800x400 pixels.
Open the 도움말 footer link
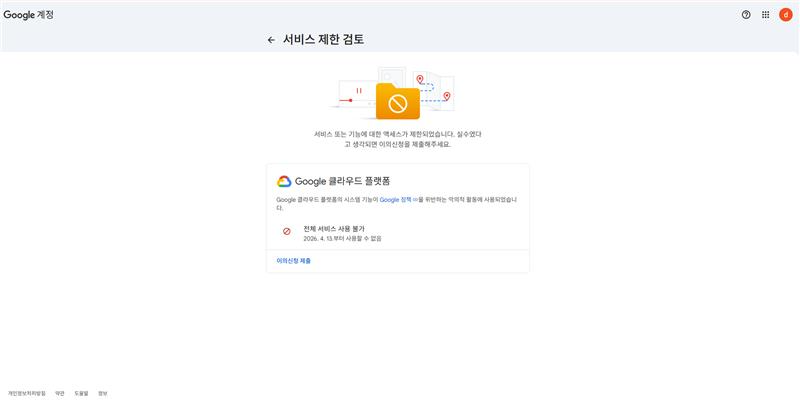pos(82,393)
